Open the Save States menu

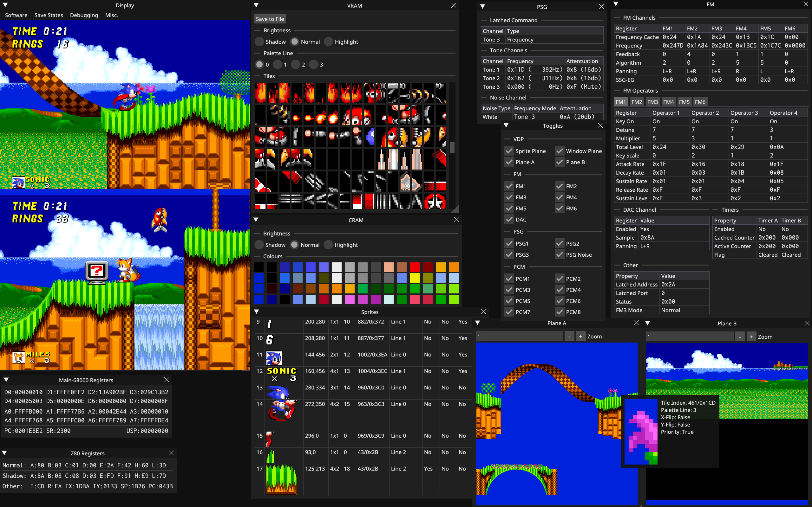(x=49, y=15)
